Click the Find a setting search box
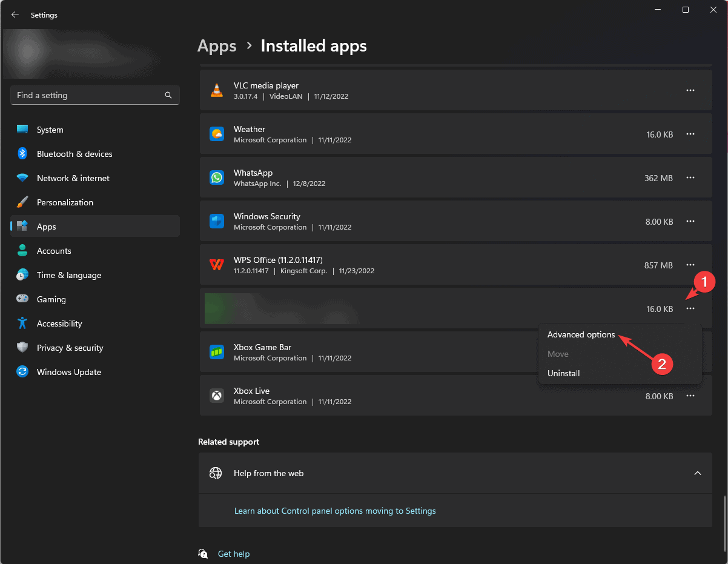This screenshot has height=564, width=728. click(88, 95)
